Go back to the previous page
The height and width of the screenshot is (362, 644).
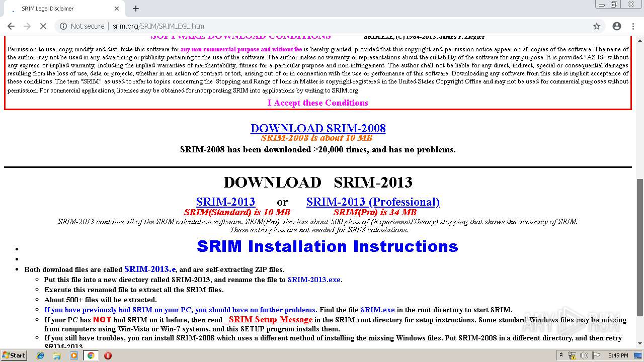(x=11, y=26)
